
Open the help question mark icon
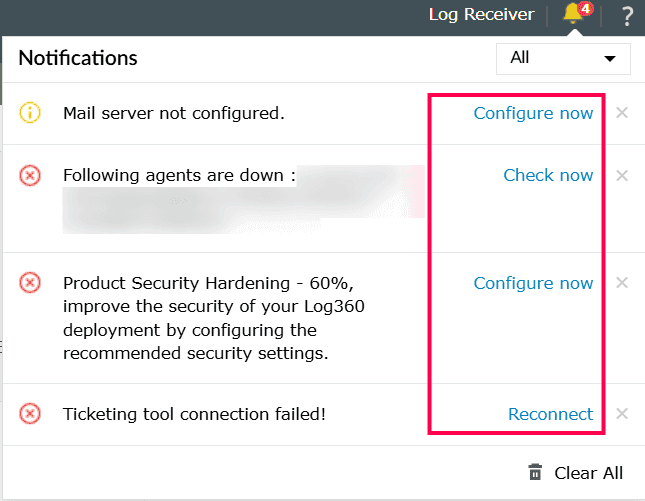click(x=627, y=16)
